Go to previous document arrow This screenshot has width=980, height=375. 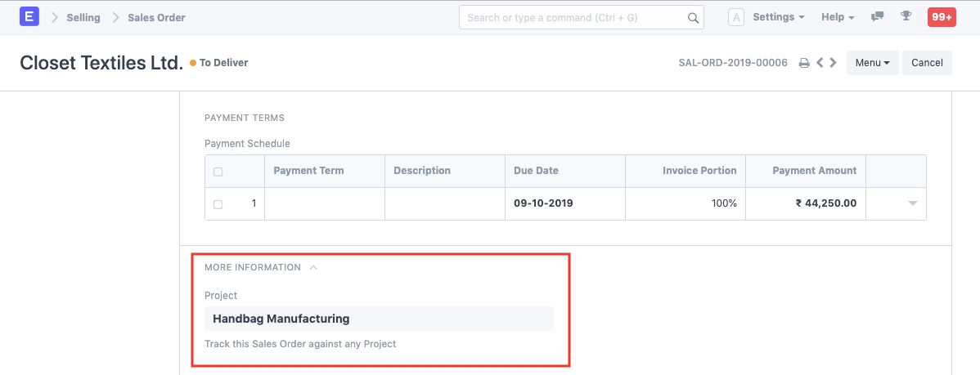tap(820, 63)
